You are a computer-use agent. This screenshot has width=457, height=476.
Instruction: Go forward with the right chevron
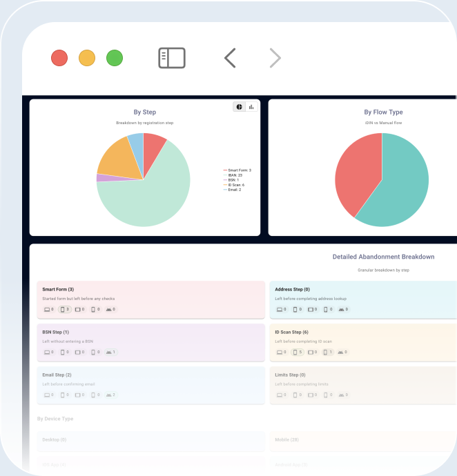(275, 58)
